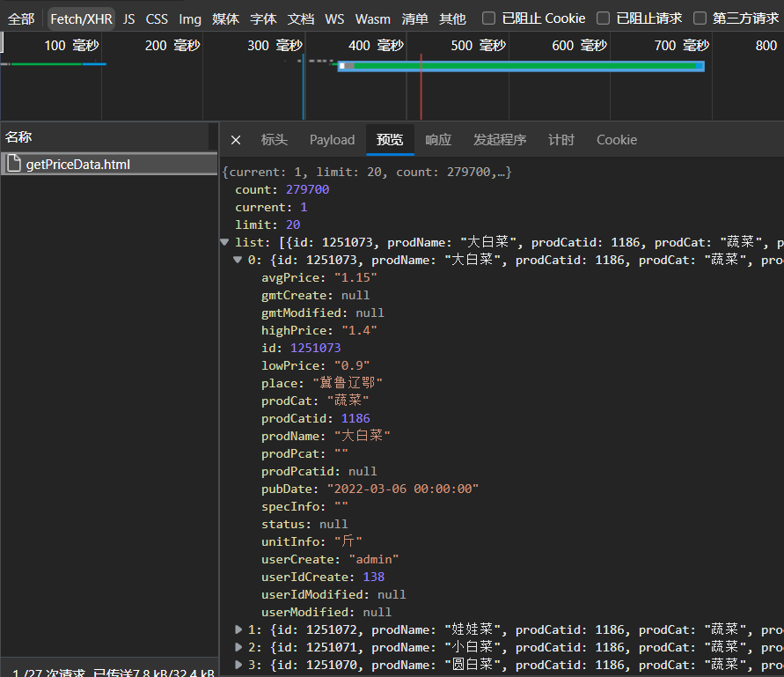
Task: Open the 标头 tab
Action: click(274, 140)
